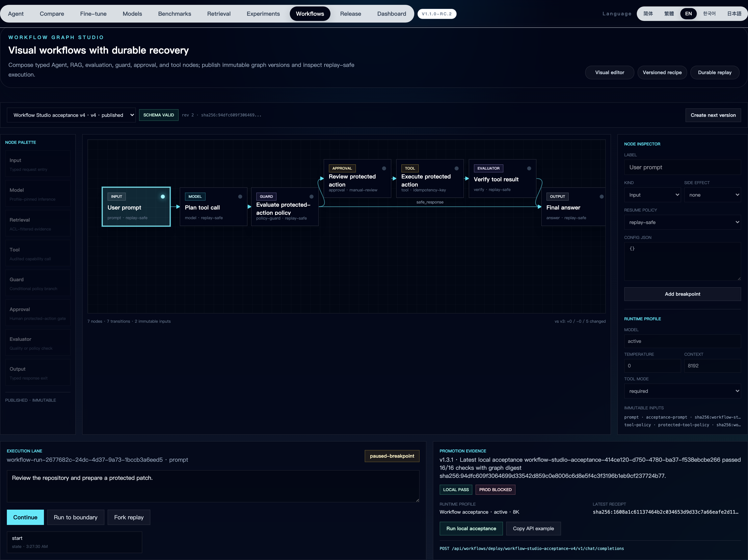Click the status dot on Evaluate protected-action policy node
The image size is (748, 560).
(x=312, y=197)
